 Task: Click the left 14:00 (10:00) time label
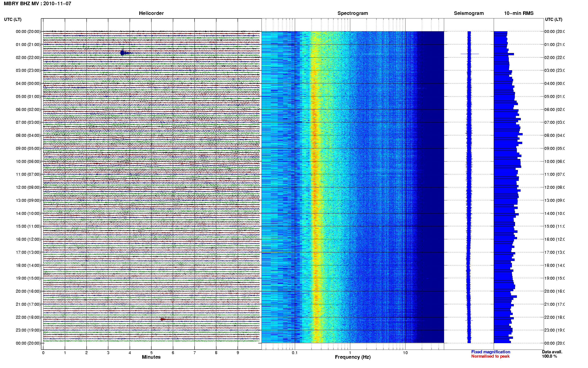click(x=28, y=213)
